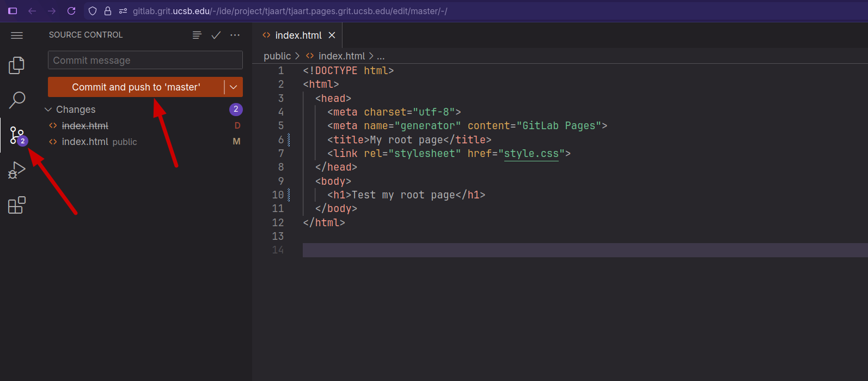The height and width of the screenshot is (381, 868).
Task: Click the view as tree/list icon
Action: 197,35
